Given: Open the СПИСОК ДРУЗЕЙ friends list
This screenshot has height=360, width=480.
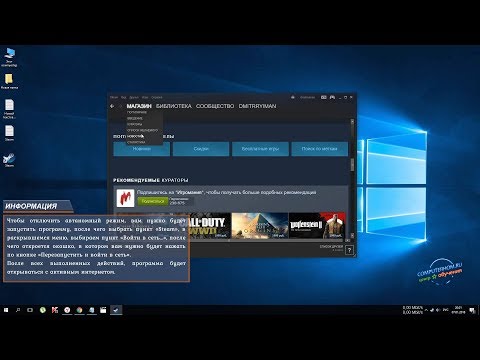Looking at the screenshot, I should point(331,248).
